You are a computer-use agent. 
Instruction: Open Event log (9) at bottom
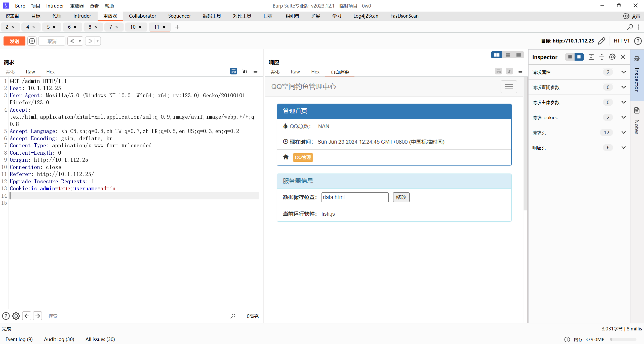coord(19,339)
